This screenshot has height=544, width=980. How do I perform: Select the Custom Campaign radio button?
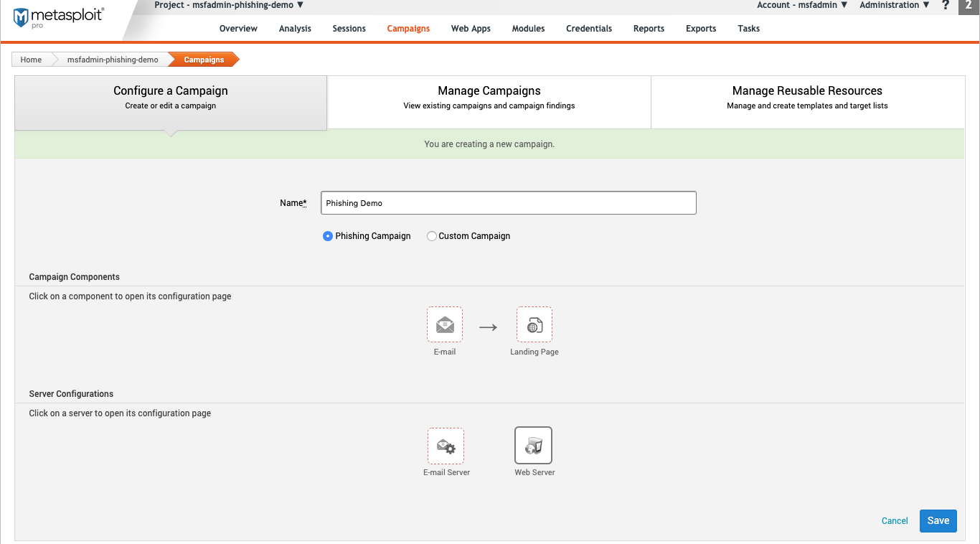coord(432,236)
